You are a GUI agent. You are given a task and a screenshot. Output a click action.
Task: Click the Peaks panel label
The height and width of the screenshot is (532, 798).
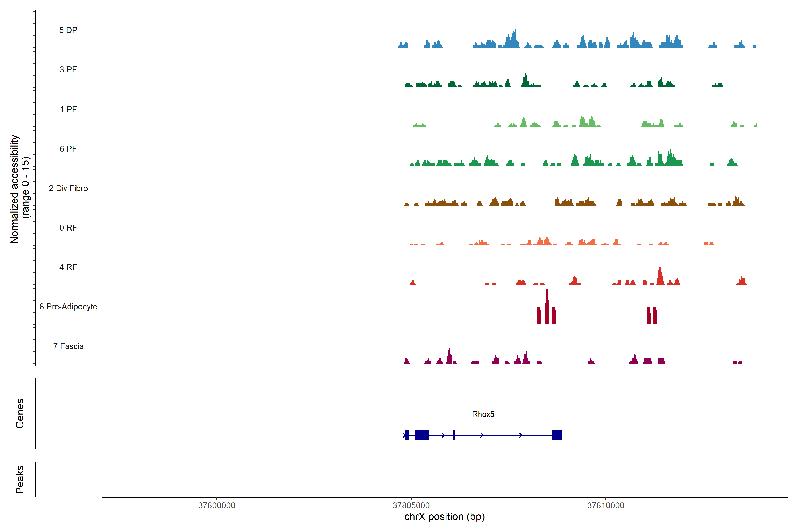20,479
